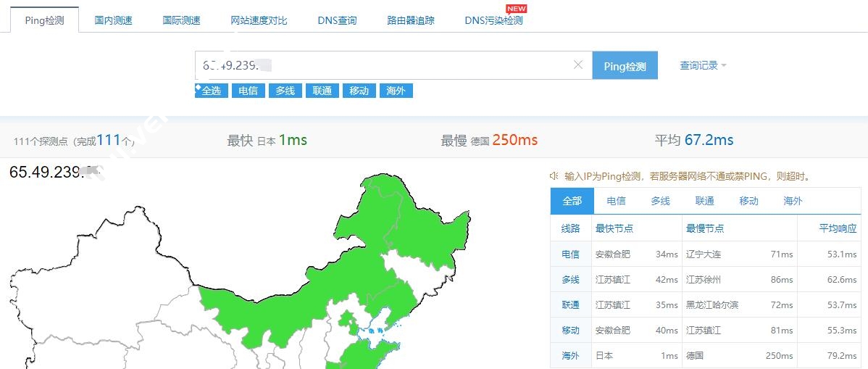This screenshot has height=369, width=868.
Task: Click the average 67.2ms value
Action: (709, 140)
